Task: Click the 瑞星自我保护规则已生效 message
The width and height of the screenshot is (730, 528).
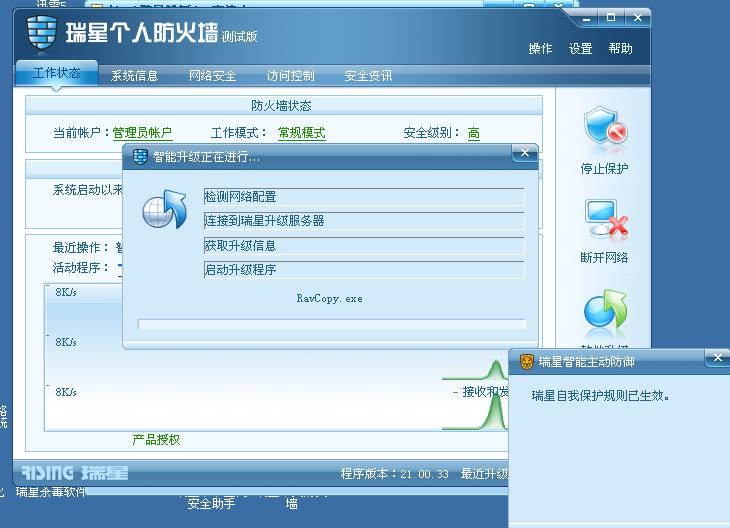Action: tap(601, 396)
